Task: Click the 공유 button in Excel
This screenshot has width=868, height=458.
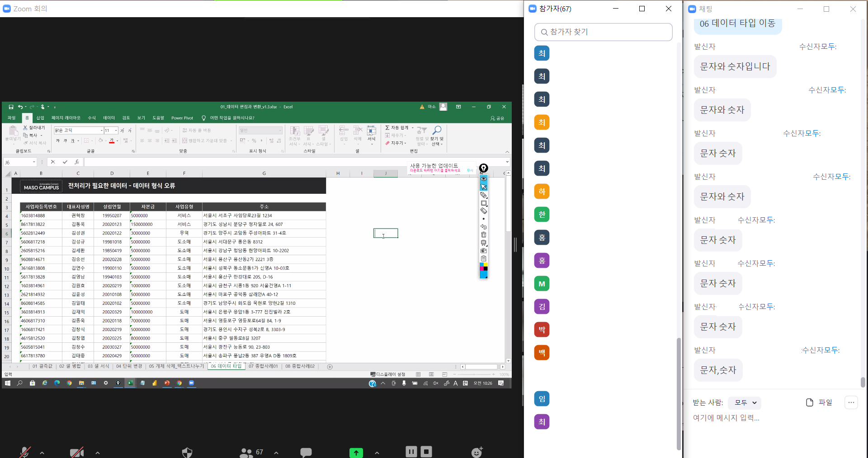Action: pyautogui.click(x=497, y=118)
